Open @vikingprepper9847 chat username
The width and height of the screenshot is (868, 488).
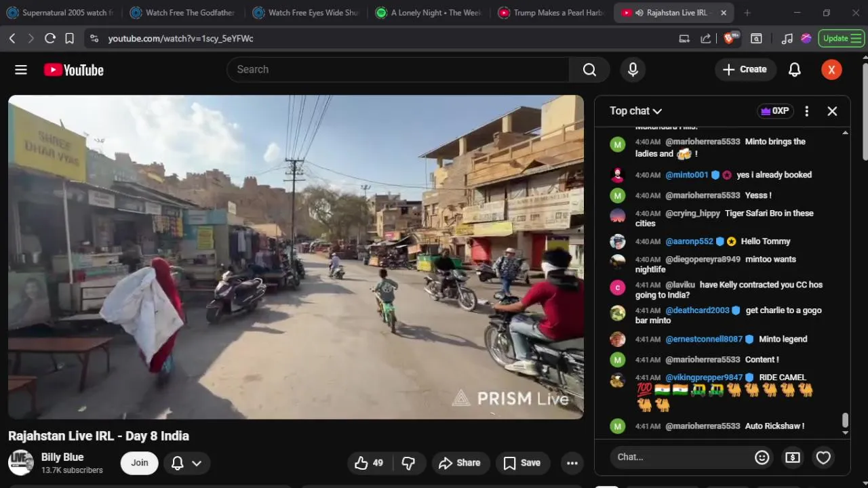705,378
